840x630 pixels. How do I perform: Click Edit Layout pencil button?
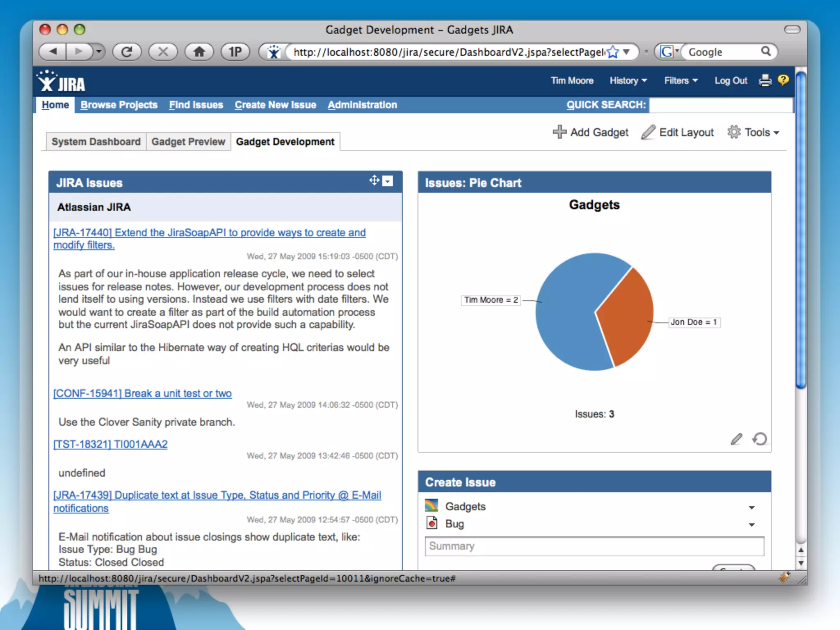point(678,132)
